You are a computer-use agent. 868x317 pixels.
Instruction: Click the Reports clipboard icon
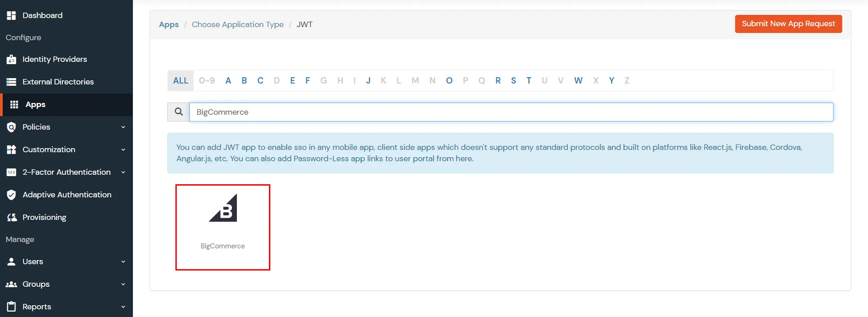click(11, 307)
